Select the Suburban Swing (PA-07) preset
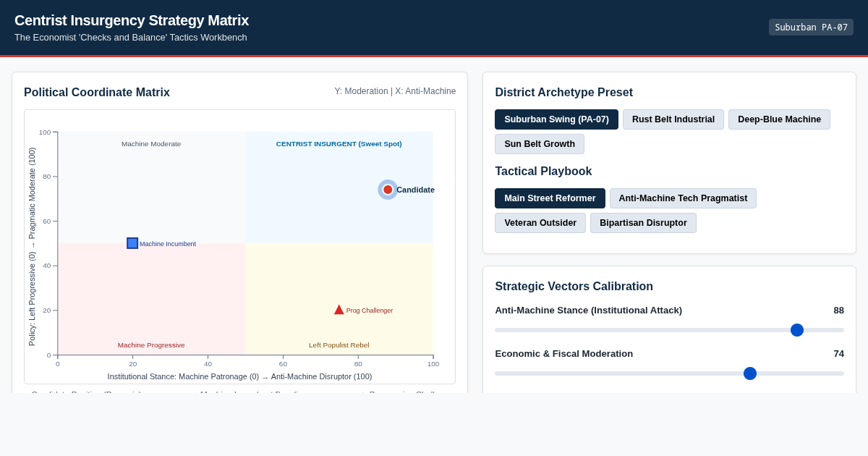Screen dimensions: 868x456 tap(556, 119)
